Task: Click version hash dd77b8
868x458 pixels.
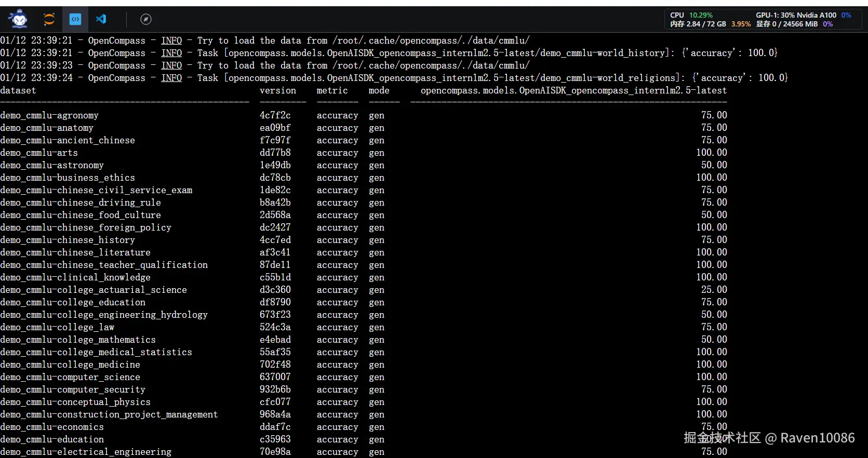Action: pos(275,153)
